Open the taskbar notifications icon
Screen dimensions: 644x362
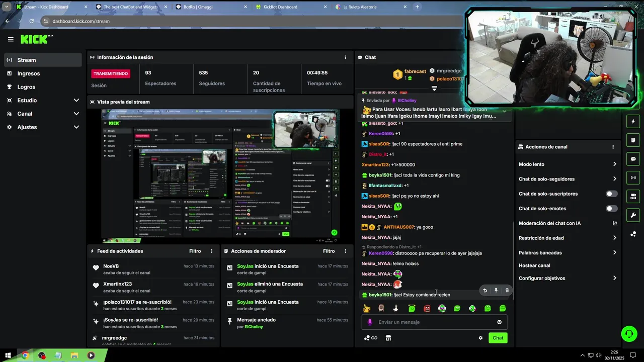pos(633,355)
